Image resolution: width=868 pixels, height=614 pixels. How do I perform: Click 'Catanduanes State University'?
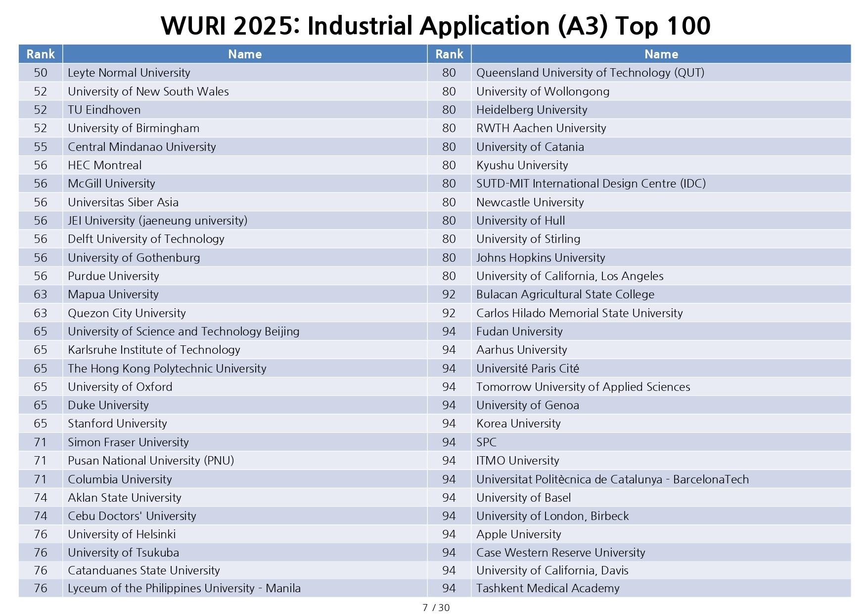[143, 570]
